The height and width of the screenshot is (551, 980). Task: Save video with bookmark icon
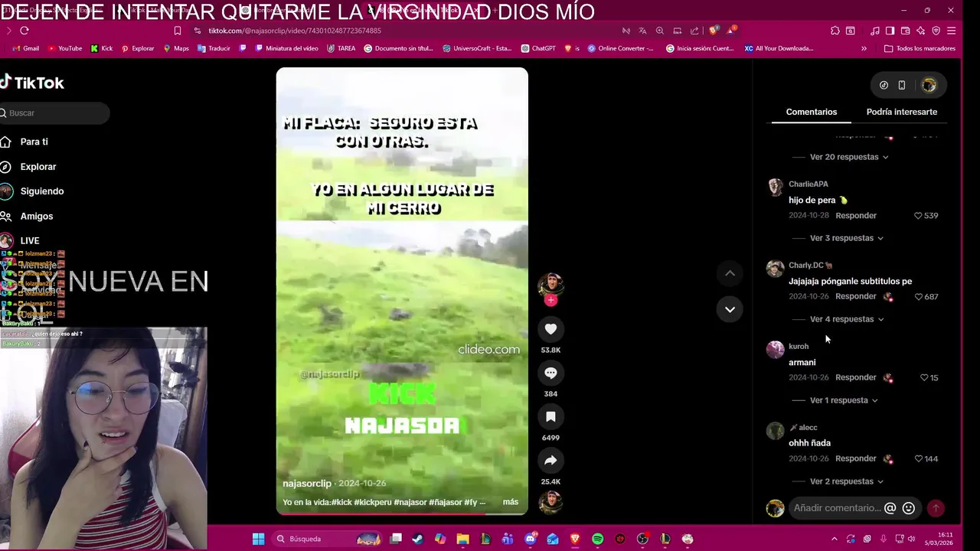click(550, 416)
